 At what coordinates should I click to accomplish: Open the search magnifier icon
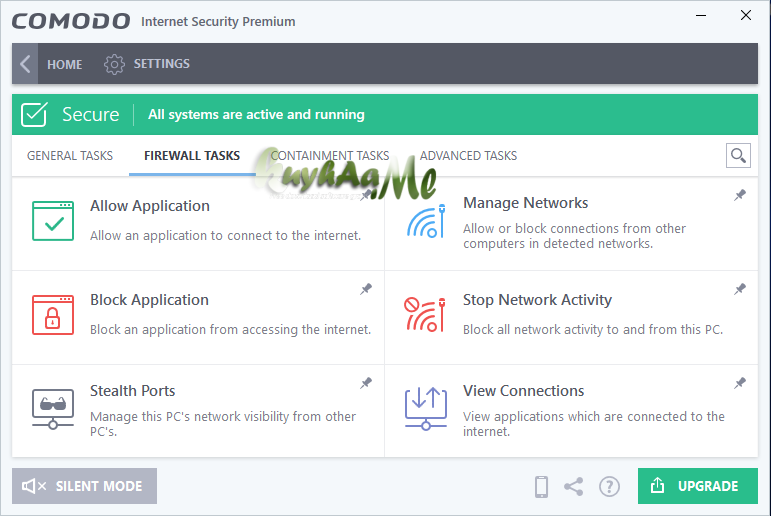pyautogui.click(x=738, y=155)
